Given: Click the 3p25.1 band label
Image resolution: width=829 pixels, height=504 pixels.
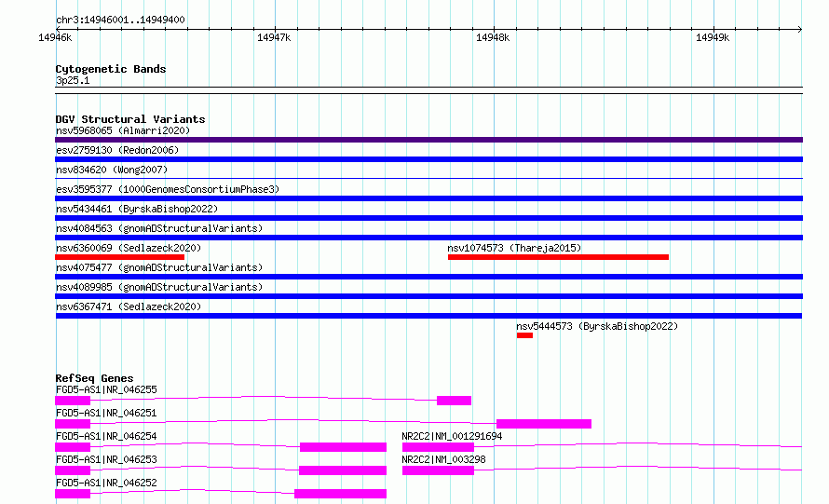Looking at the screenshot, I should (x=73, y=80).
